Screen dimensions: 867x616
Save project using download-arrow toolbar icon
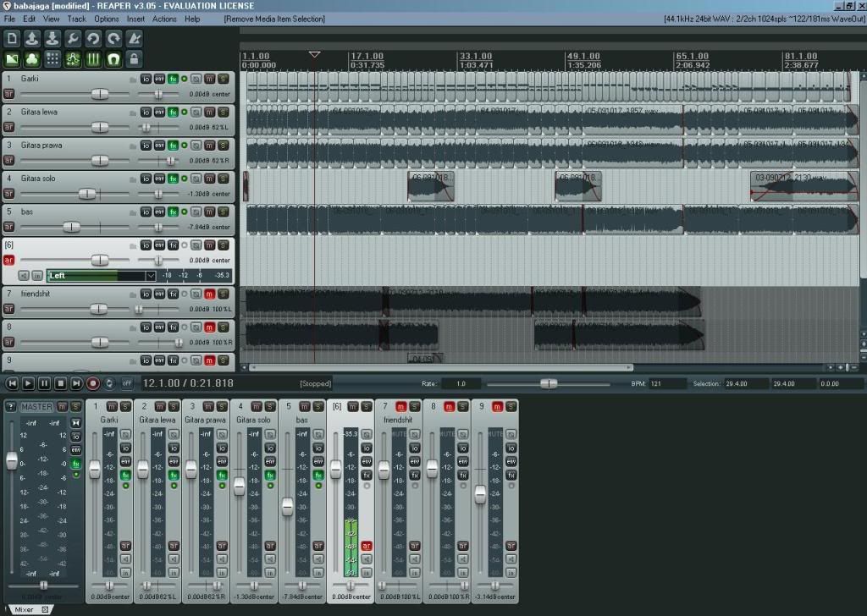tap(52, 39)
